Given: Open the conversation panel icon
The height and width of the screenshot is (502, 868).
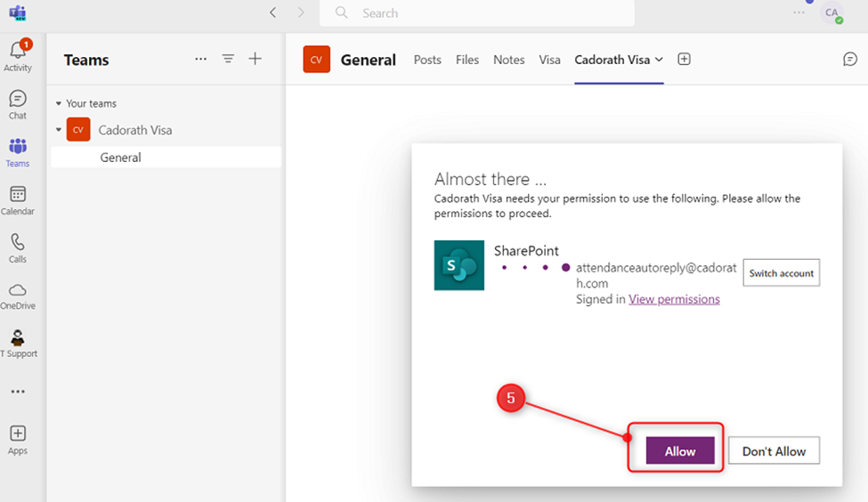Looking at the screenshot, I should 850,60.
